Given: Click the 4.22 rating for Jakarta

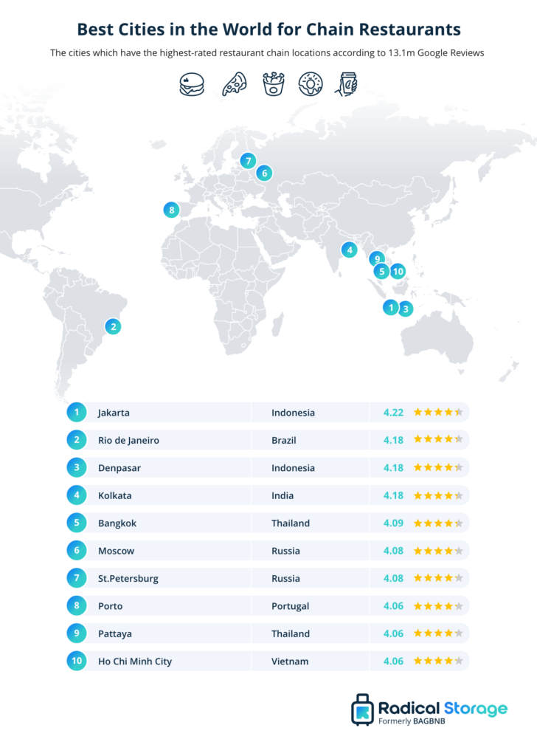Looking at the screenshot, I should pyautogui.click(x=393, y=412).
